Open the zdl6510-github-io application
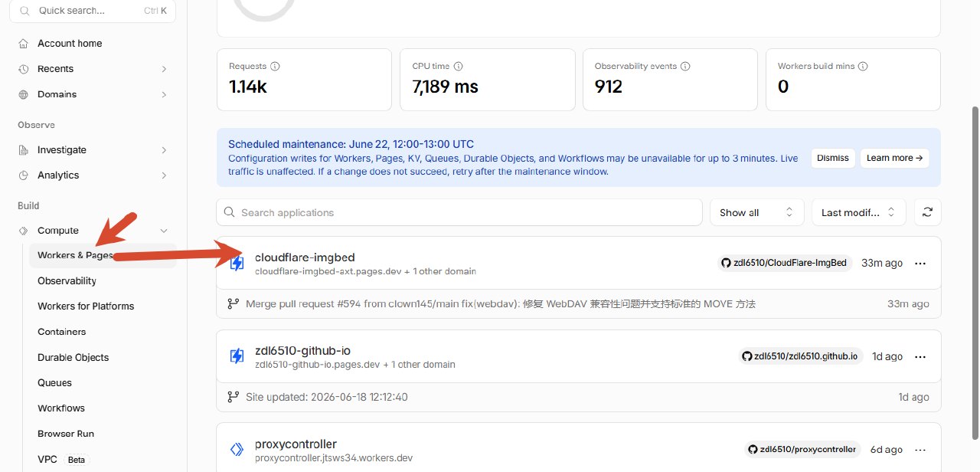Image resolution: width=980 pixels, height=472 pixels. (x=302, y=351)
